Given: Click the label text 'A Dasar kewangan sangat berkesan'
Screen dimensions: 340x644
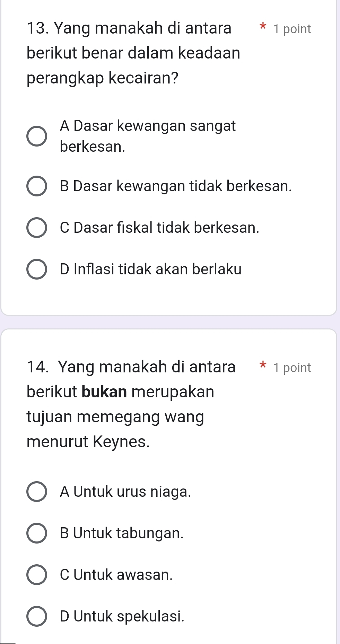Looking at the screenshot, I should click(148, 136).
